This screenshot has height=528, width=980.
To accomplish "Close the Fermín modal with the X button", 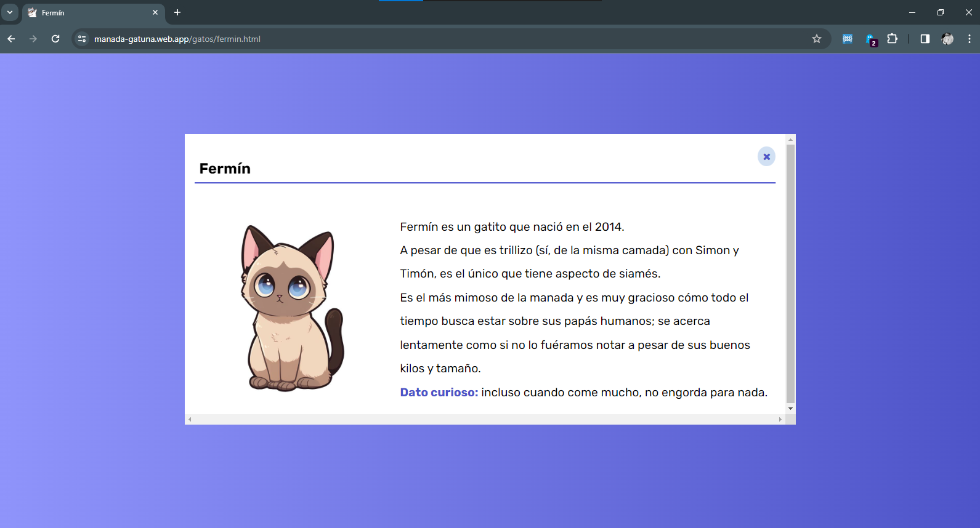I will coord(766,157).
